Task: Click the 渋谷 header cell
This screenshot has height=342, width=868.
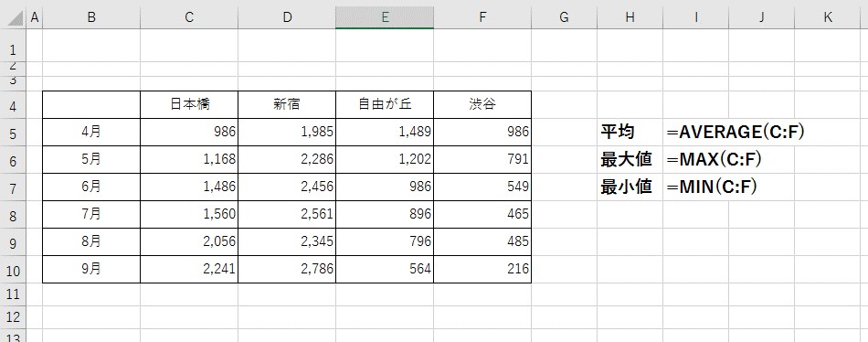Action: coord(482,105)
